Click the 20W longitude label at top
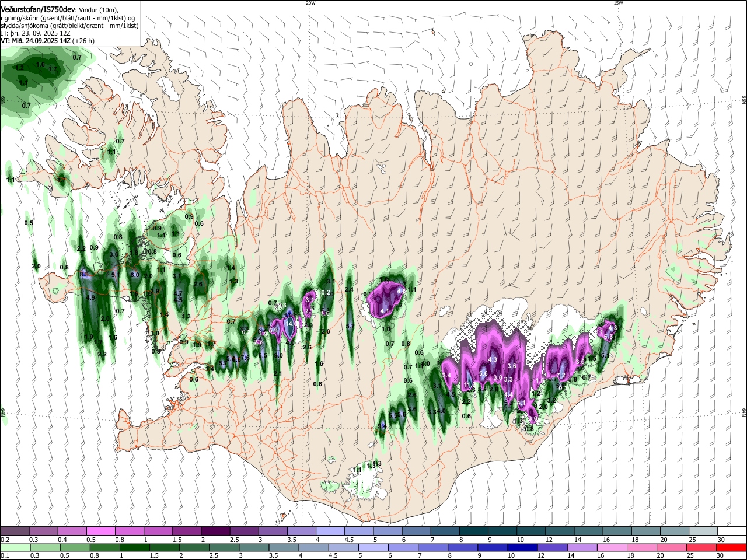This screenshot has width=747, height=560. pyautogui.click(x=310, y=3)
